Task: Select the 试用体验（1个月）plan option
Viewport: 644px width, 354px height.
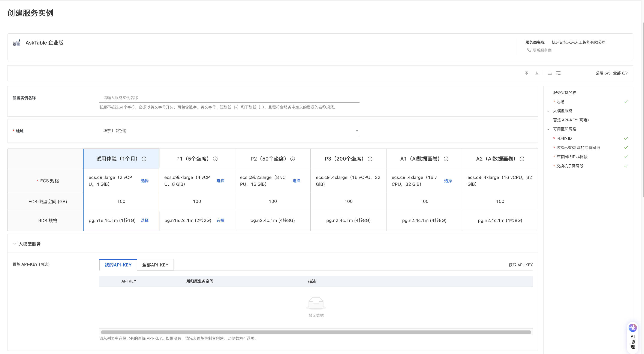Action: [117, 159]
